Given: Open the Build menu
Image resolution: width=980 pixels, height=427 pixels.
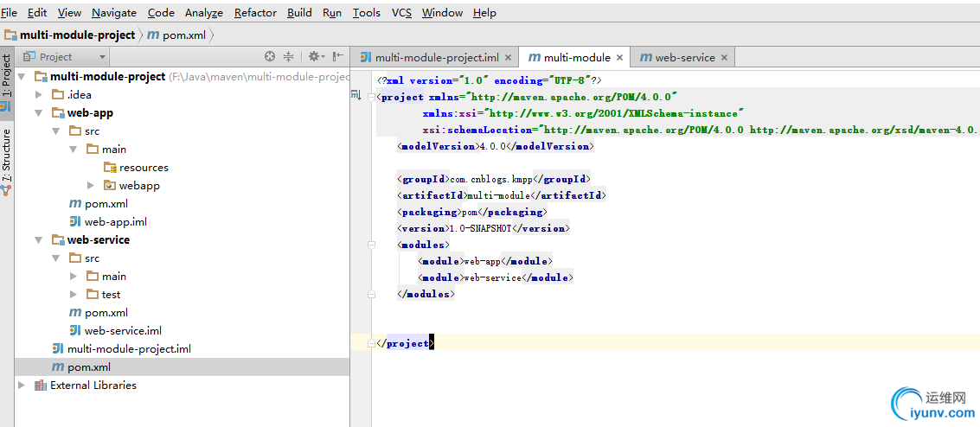Looking at the screenshot, I should [299, 12].
